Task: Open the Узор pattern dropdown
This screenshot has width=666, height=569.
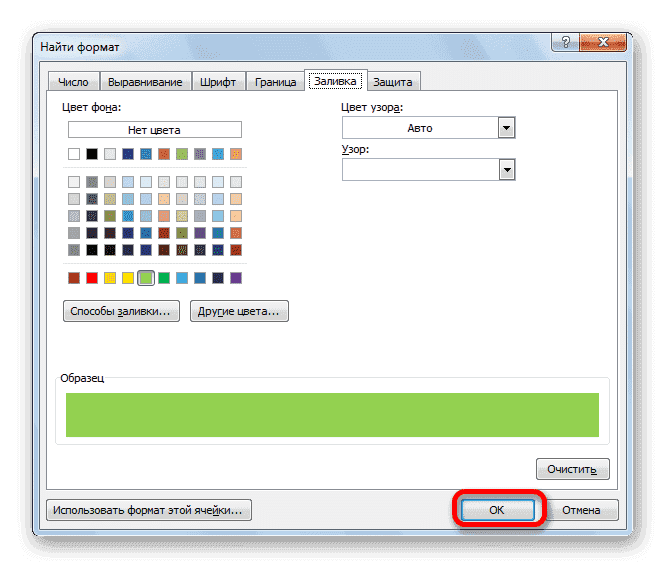Action: [506, 170]
